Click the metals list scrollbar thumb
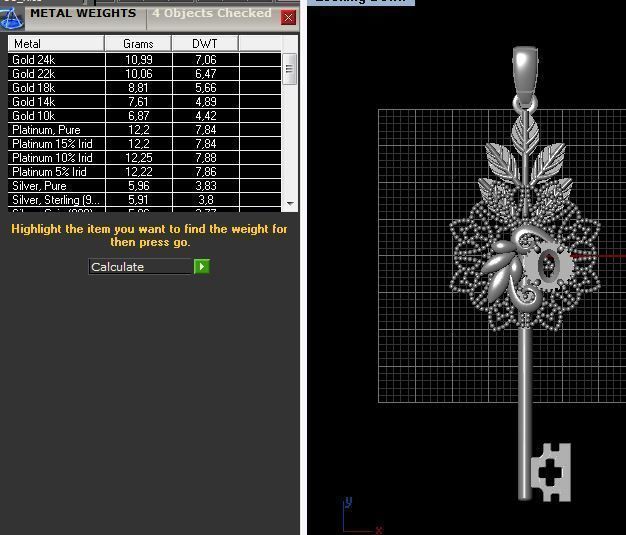 pyautogui.click(x=291, y=70)
